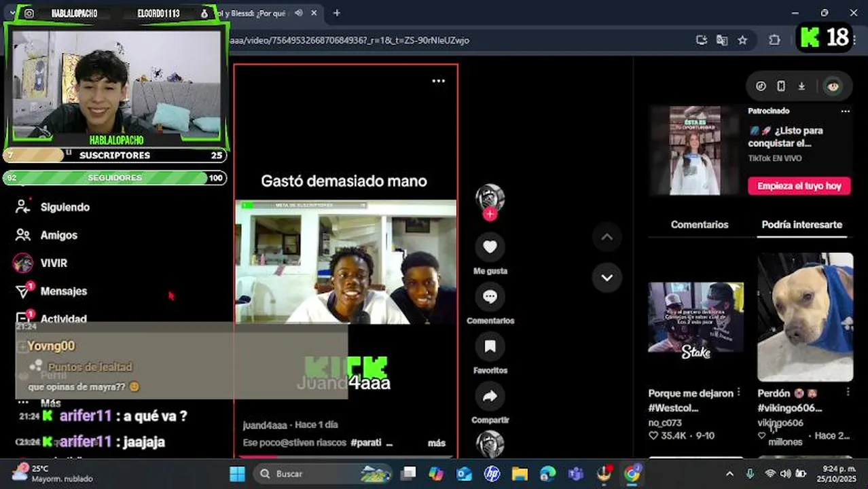Go to previous video with up chevron
This screenshot has width=868, height=489.
(x=607, y=237)
